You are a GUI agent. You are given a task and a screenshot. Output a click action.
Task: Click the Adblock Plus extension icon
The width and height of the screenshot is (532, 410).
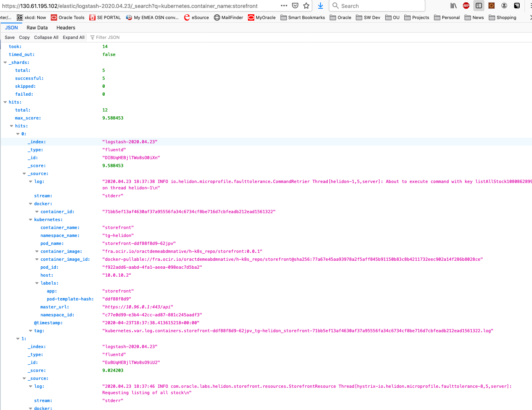(x=466, y=6)
